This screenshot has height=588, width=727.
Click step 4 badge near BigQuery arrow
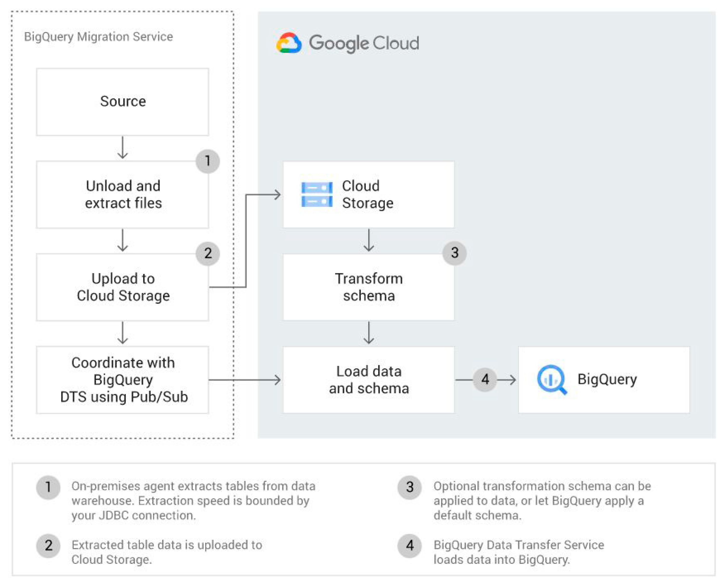click(x=485, y=380)
